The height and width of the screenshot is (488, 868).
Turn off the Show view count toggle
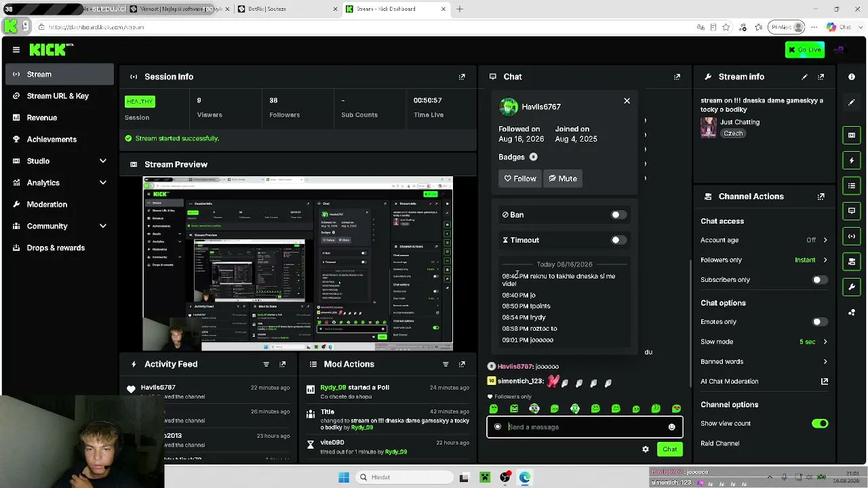tap(820, 424)
